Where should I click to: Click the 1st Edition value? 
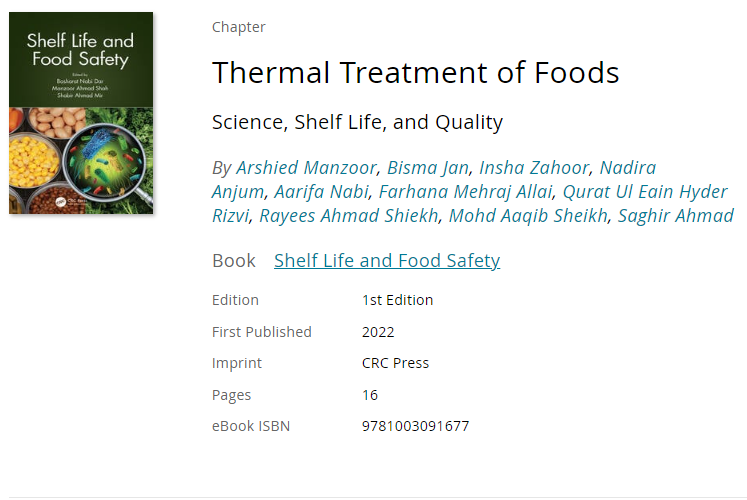click(397, 300)
